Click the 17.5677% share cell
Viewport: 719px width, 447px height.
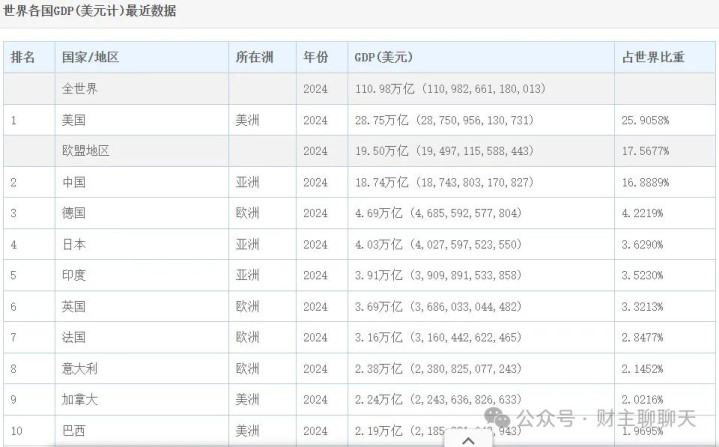(x=646, y=151)
